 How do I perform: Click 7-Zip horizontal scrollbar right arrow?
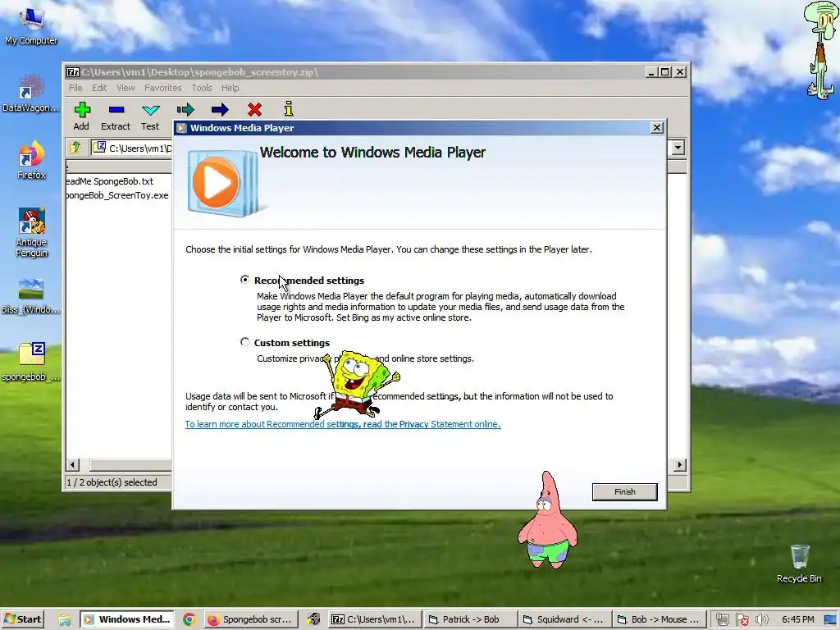tap(679, 464)
